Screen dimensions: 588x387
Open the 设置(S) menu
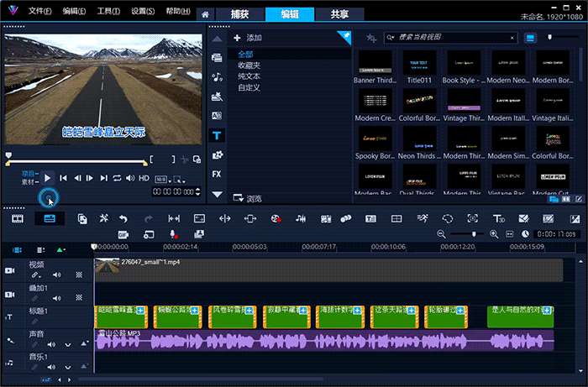[x=143, y=11]
